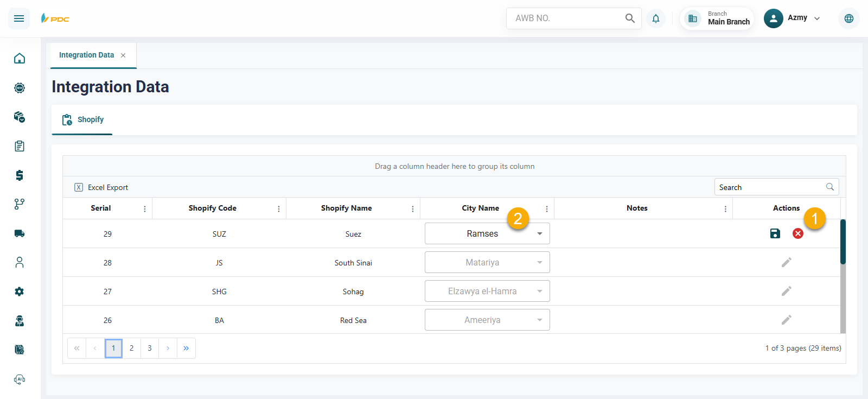
Task: Go to next page arrow
Action: click(x=168, y=348)
